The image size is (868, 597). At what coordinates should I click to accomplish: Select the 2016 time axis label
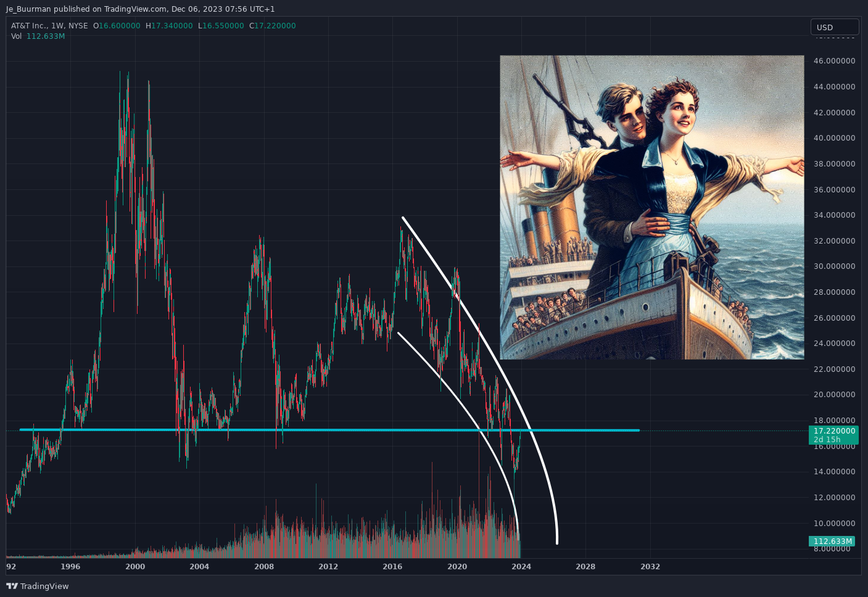(x=392, y=567)
